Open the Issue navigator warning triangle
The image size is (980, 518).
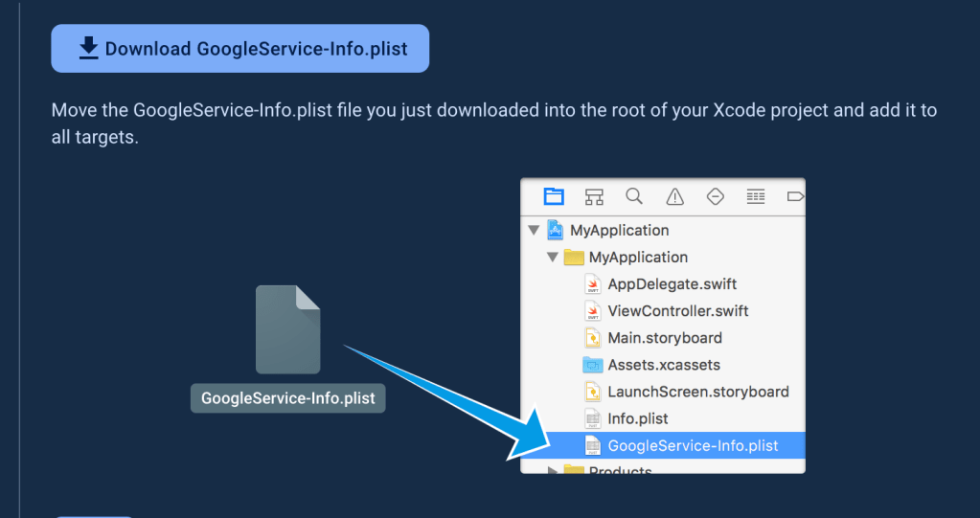coord(674,196)
